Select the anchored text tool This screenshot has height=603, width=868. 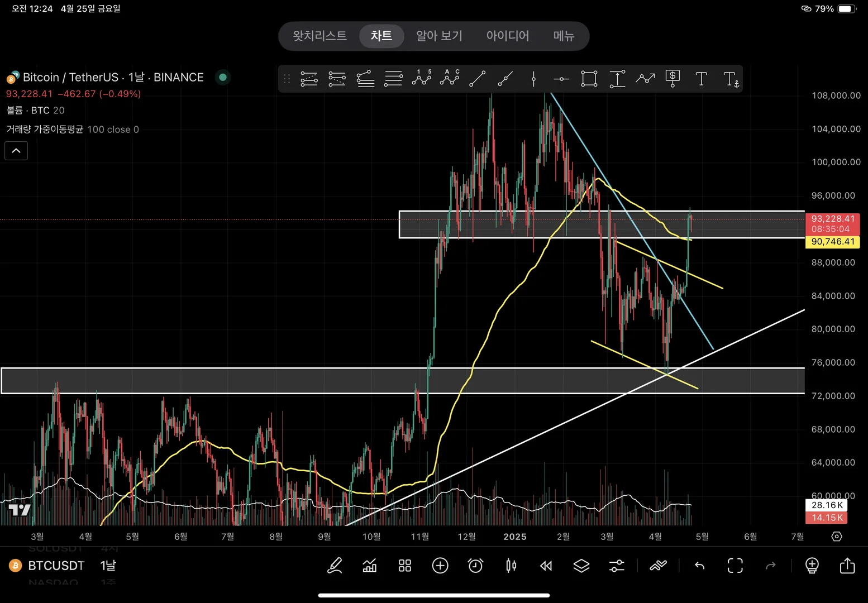(x=731, y=79)
